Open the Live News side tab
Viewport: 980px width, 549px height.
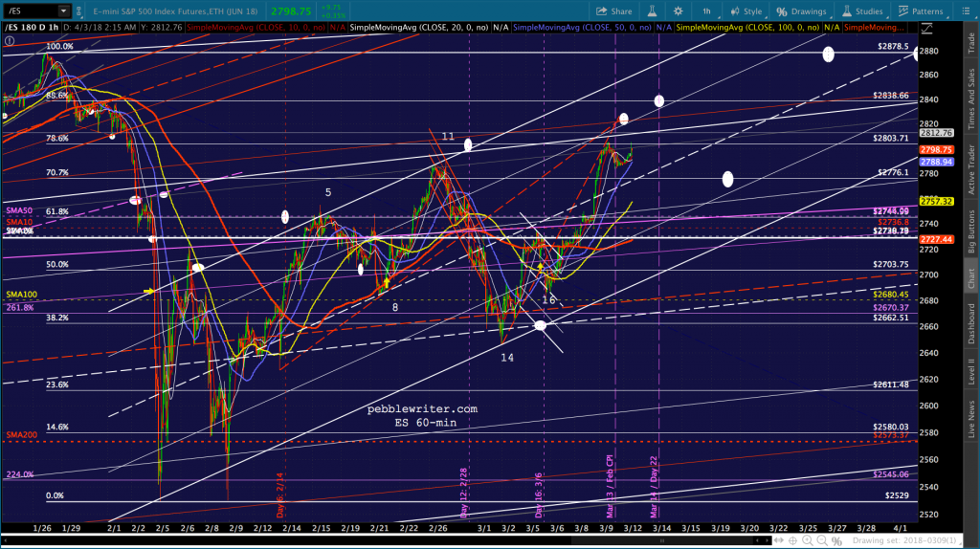(971, 420)
